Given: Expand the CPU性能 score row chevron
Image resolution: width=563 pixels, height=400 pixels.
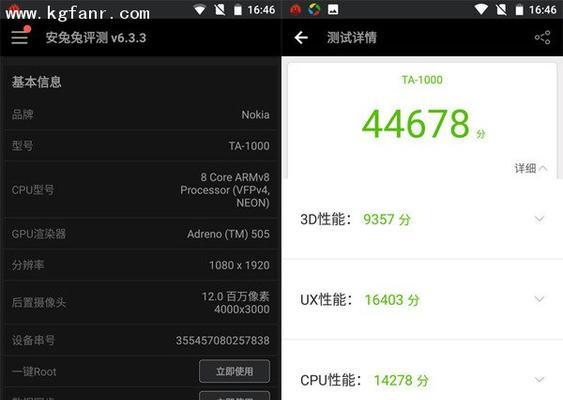Looking at the screenshot, I should 539,380.
